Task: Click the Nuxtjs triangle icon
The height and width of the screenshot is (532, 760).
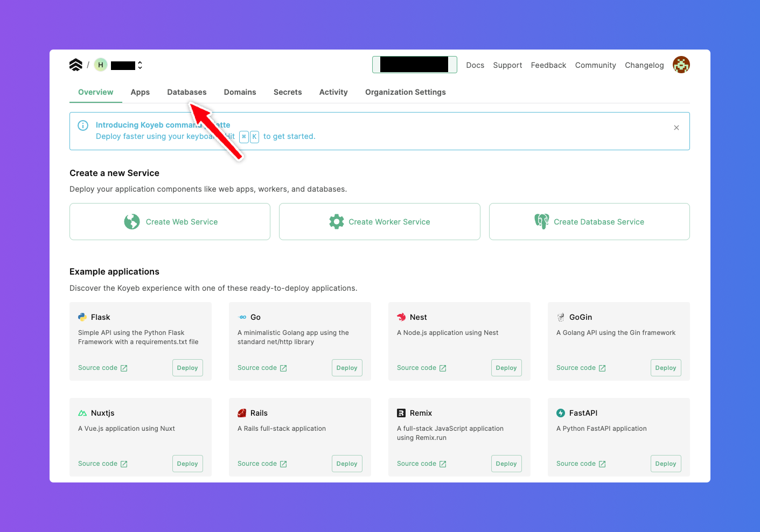Action: coord(82,412)
